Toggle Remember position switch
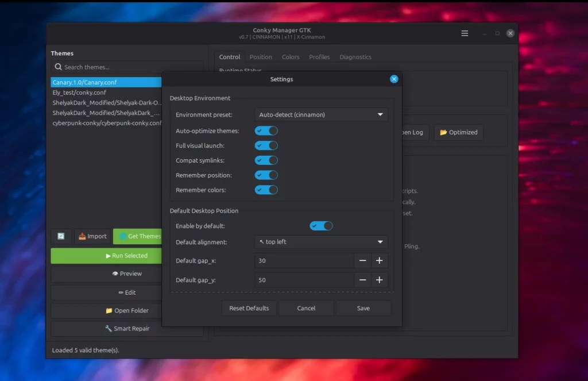The height and width of the screenshot is (381, 588). [266, 175]
